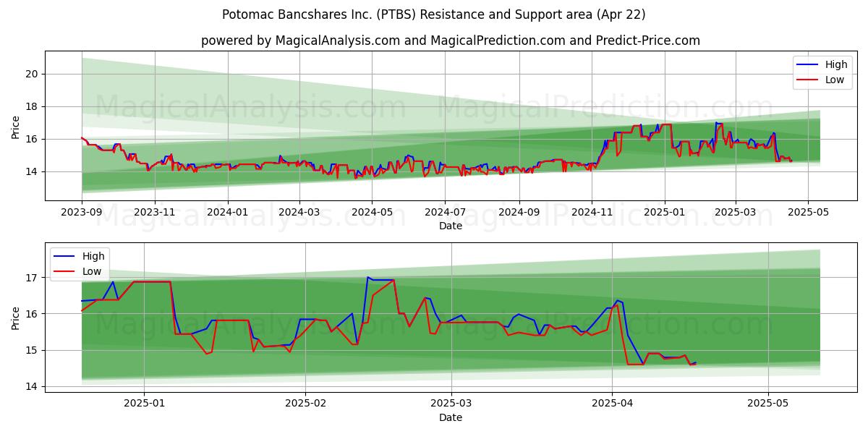Click the '2023-11' tick label on top x-axis

pyautogui.click(x=155, y=213)
